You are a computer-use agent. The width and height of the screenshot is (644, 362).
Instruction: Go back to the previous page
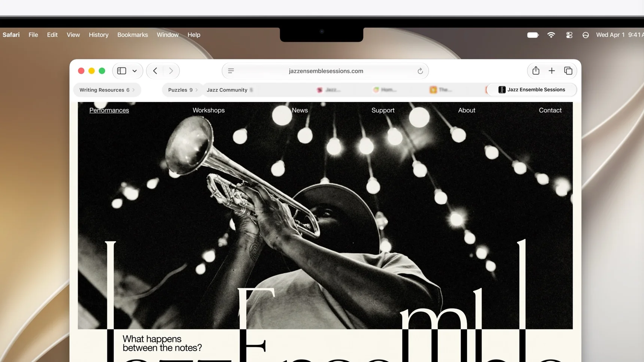(x=155, y=71)
